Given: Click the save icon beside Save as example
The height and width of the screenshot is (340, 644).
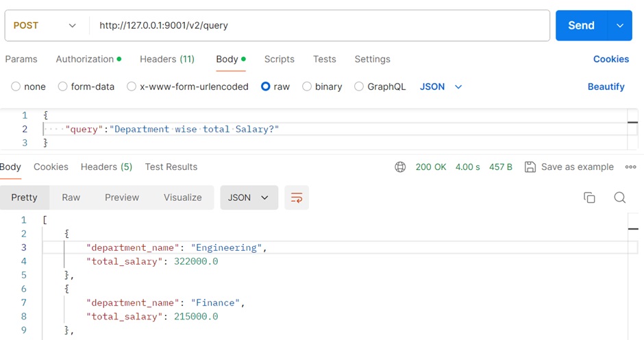Looking at the screenshot, I should coord(530,167).
